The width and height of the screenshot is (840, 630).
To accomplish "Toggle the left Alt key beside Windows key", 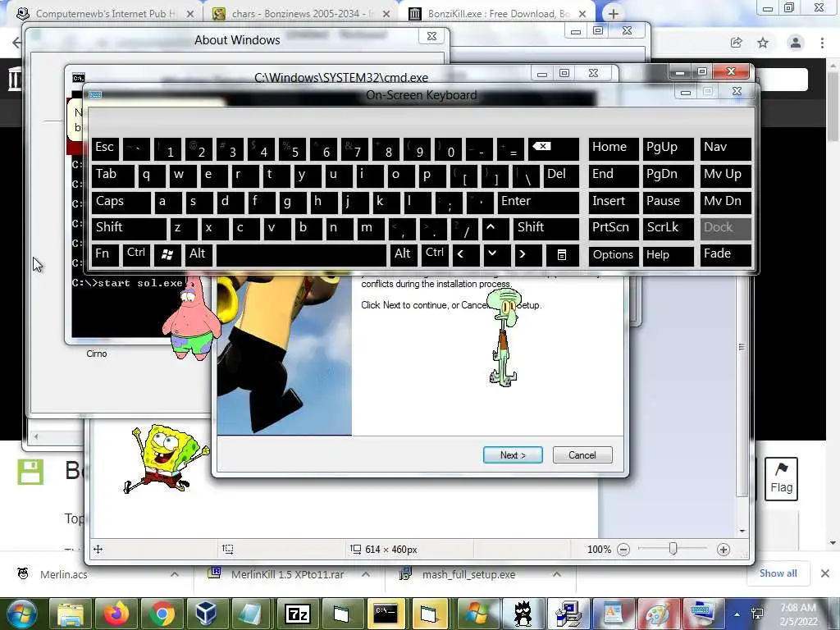I will coord(199,255).
